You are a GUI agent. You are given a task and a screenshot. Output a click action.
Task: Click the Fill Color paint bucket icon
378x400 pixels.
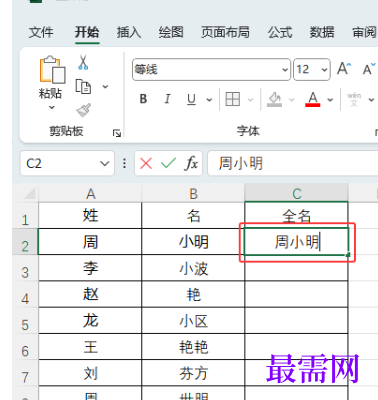pos(274,99)
